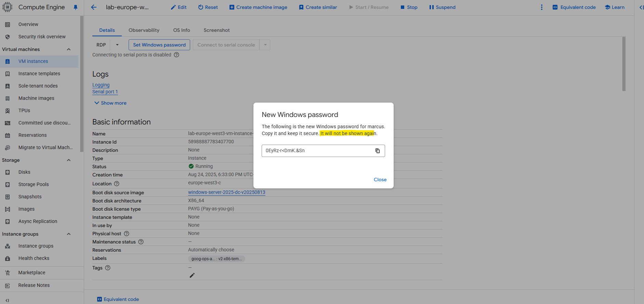Image resolution: width=644 pixels, height=304 pixels.
Task: Open the Logging link
Action: (x=101, y=85)
